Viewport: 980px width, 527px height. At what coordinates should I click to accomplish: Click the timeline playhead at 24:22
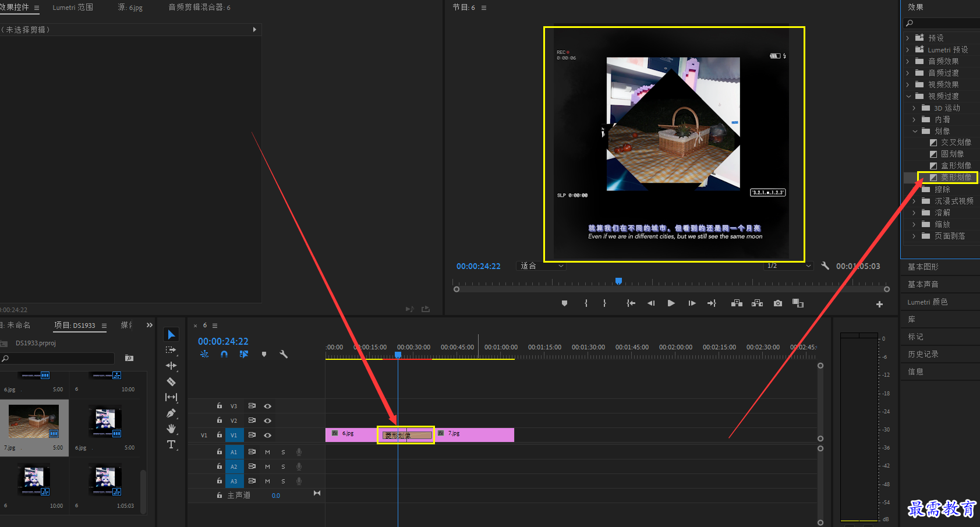pos(398,354)
